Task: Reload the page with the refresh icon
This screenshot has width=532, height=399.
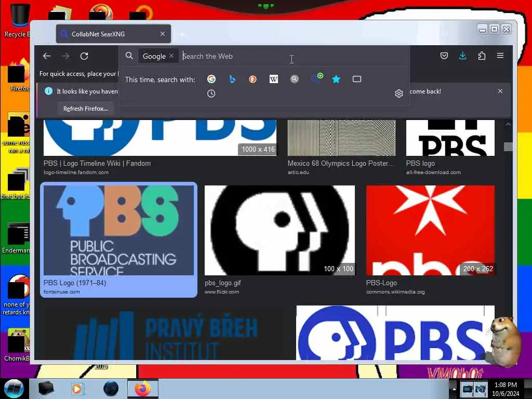Action: (x=84, y=56)
